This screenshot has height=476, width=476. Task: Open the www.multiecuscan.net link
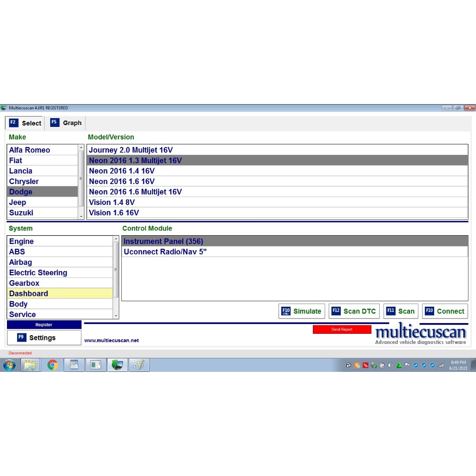coord(112,340)
